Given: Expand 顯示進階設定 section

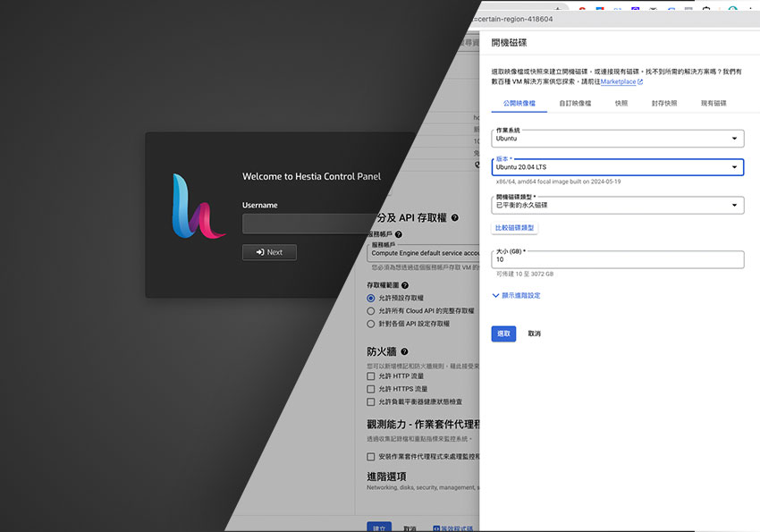Looking at the screenshot, I should [x=516, y=296].
